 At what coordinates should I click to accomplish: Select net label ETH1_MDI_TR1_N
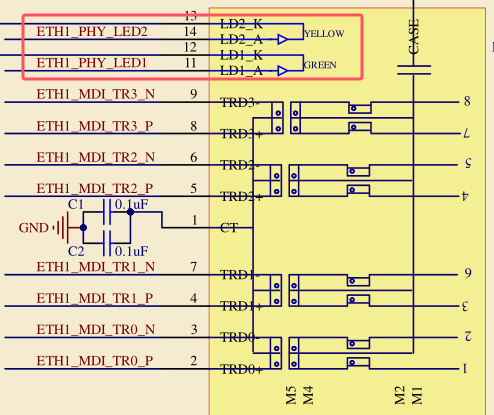pyautogui.click(x=96, y=267)
